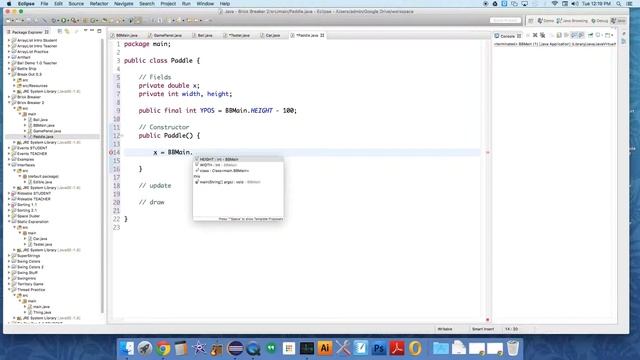Click the Eclipse icon in the dock
Image resolution: width=640 pixels, height=360 pixels.
pyautogui.click(x=235, y=348)
